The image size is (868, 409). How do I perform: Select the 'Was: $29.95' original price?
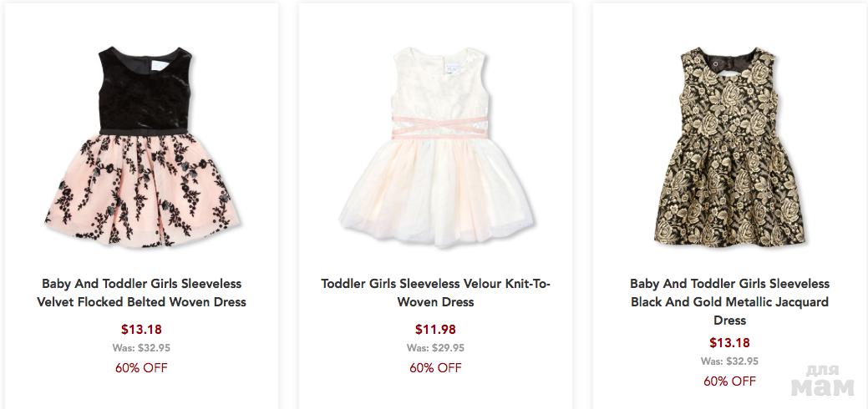pyautogui.click(x=435, y=348)
